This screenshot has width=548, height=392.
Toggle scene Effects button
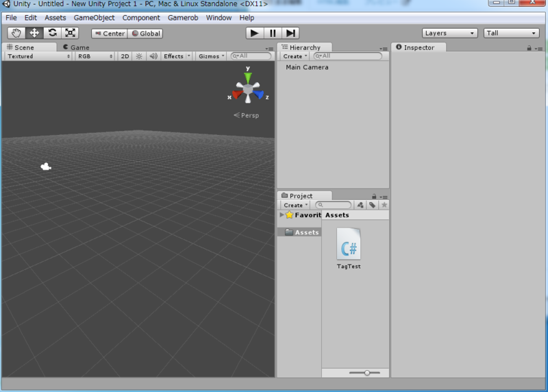tap(173, 56)
